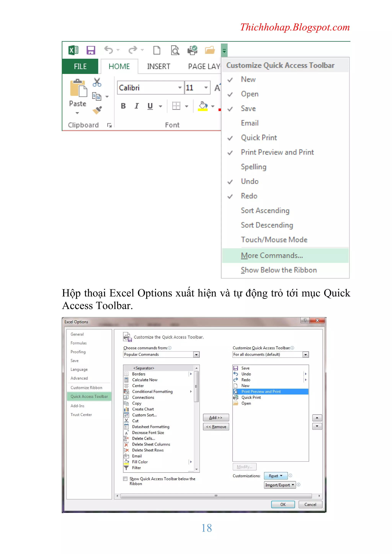Screen dimensions: 392x554
Task: Click the Redo arrow icon in toolbar
Action: (x=133, y=50)
